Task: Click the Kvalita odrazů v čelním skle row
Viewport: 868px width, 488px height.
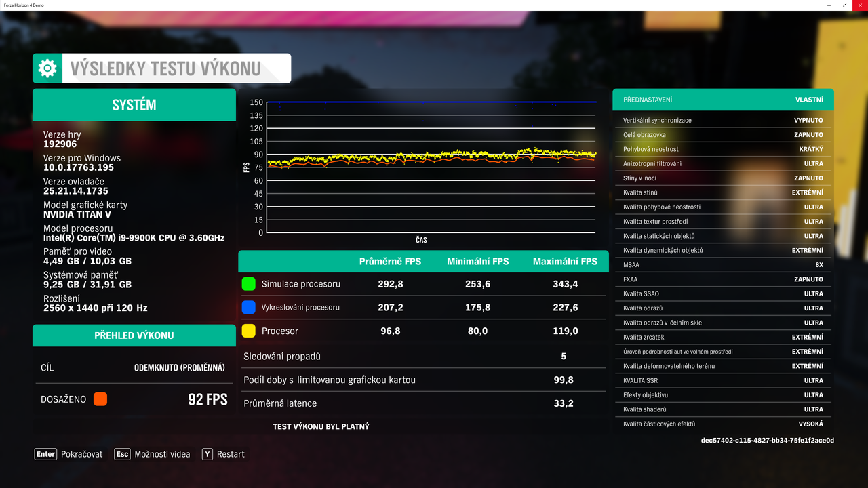Action: point(723,323)
